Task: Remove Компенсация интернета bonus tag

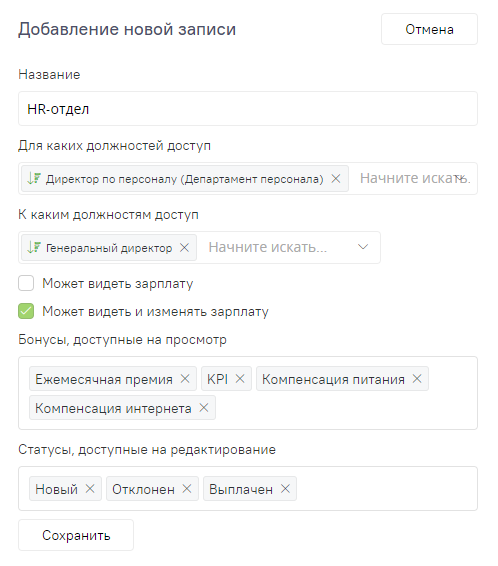Action: click(204, 408)
